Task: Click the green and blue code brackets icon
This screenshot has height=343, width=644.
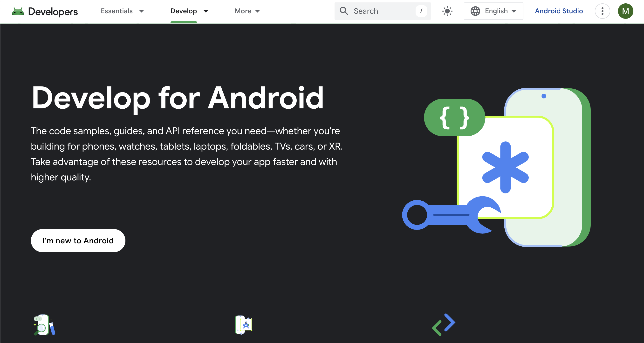Action: click(x=444, y=324)
